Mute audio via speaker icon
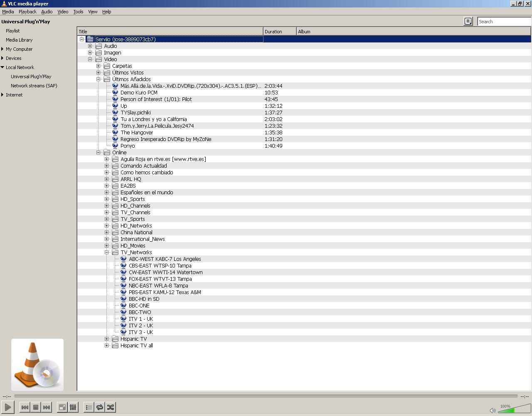Image resolution: width=532 pixels, height=416 pixels. (x=493, y=410)
